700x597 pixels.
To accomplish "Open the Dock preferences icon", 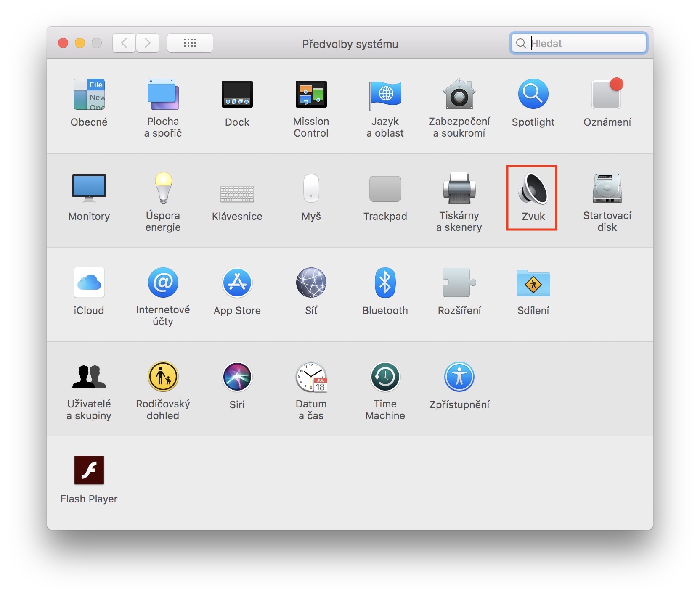I will tap(237, 94).
